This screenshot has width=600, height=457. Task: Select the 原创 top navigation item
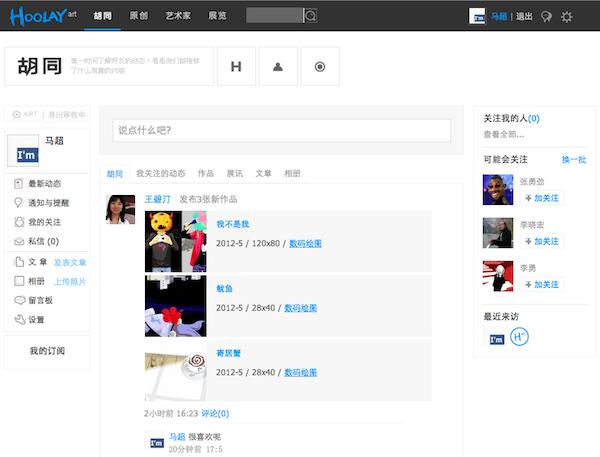139,16
